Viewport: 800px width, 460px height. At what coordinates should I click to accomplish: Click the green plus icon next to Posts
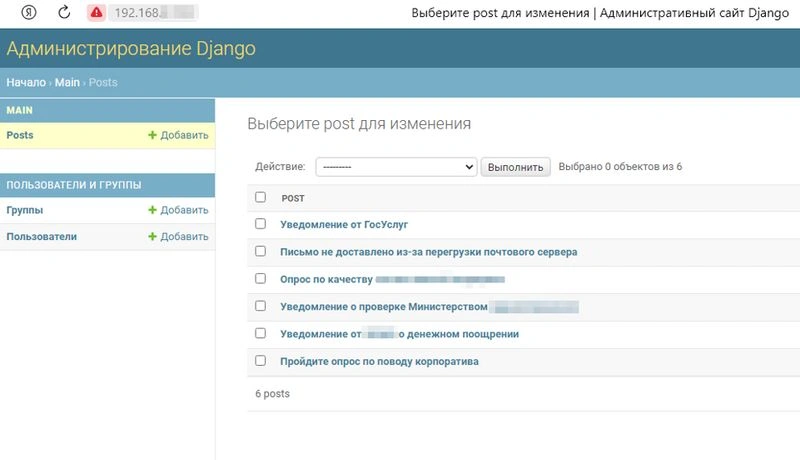tap(152, 135)
